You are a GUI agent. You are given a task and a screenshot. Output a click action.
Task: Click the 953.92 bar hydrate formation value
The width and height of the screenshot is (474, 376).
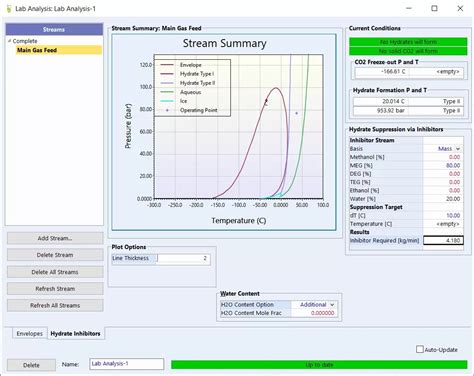[380, 110]
